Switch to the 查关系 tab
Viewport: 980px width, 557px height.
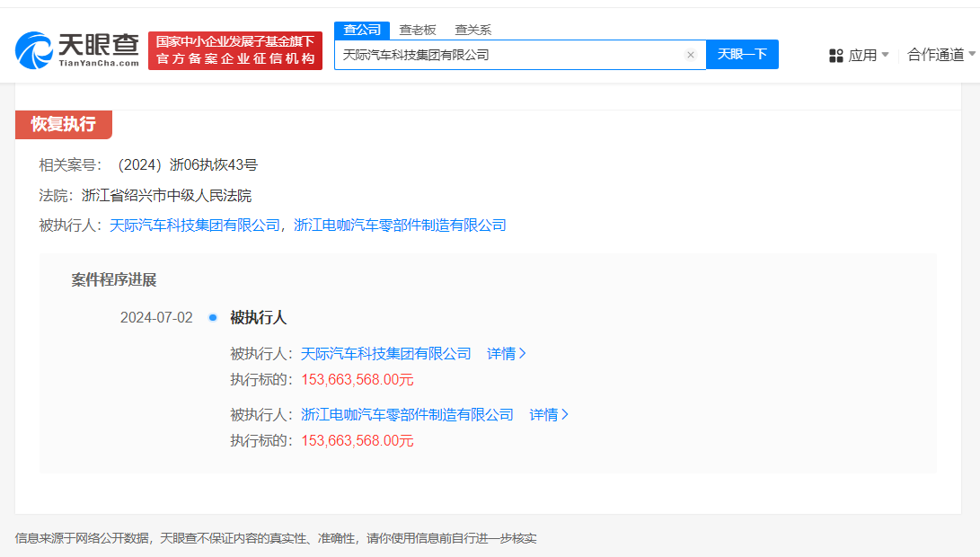pyautogui.click(x=475, y=30)
